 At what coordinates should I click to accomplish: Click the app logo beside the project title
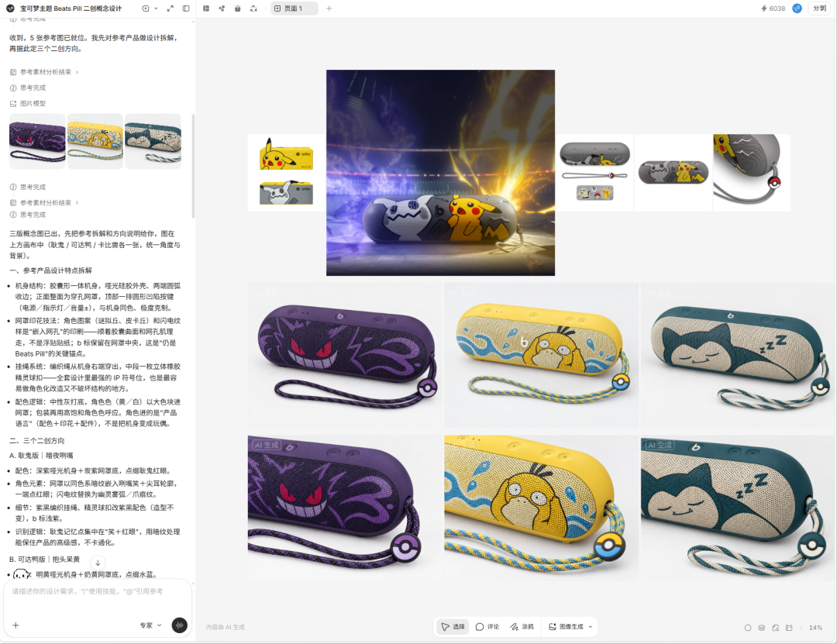[10, 9]
